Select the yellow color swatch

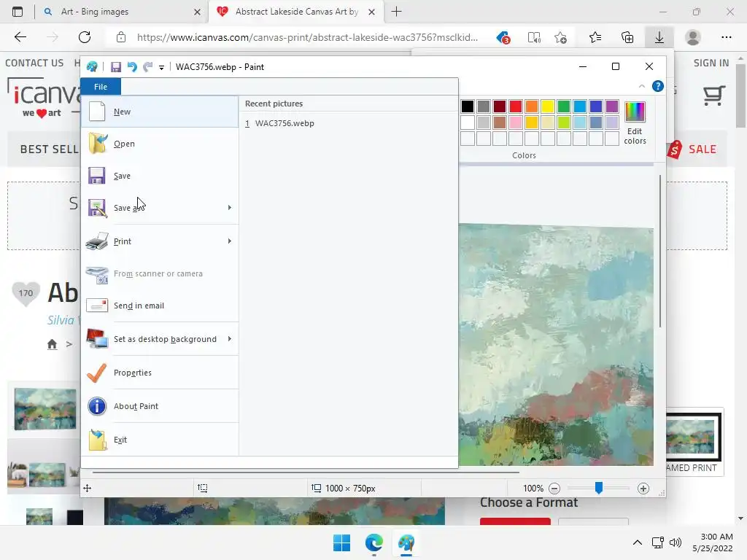(547, 106)
